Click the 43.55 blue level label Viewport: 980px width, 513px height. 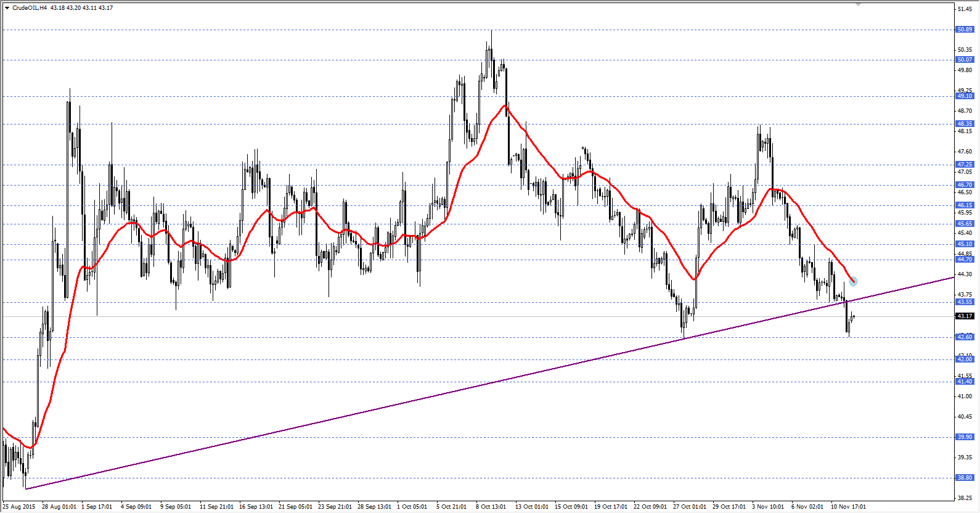pyautogui.click(x=965, y=302)
